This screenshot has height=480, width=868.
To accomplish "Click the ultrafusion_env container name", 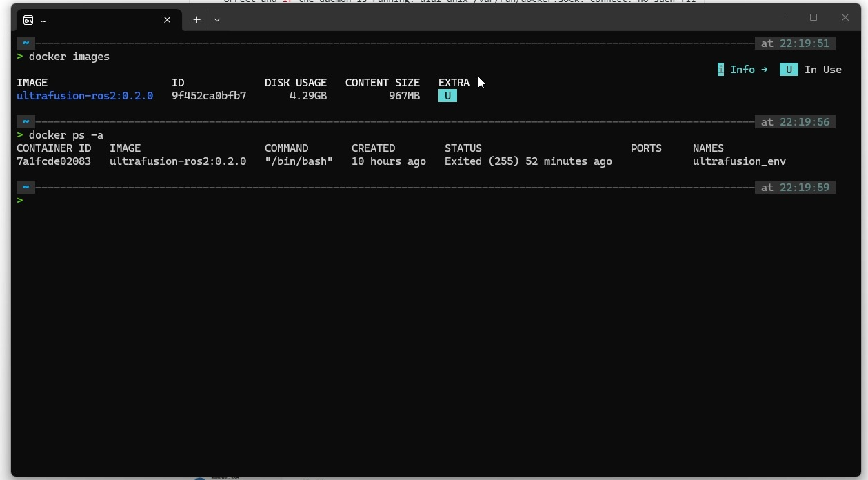I will point(739,161).
